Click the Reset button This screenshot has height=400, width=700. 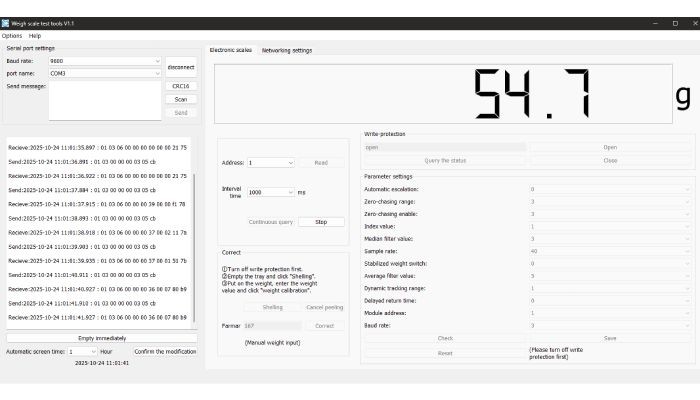(445, 353)
